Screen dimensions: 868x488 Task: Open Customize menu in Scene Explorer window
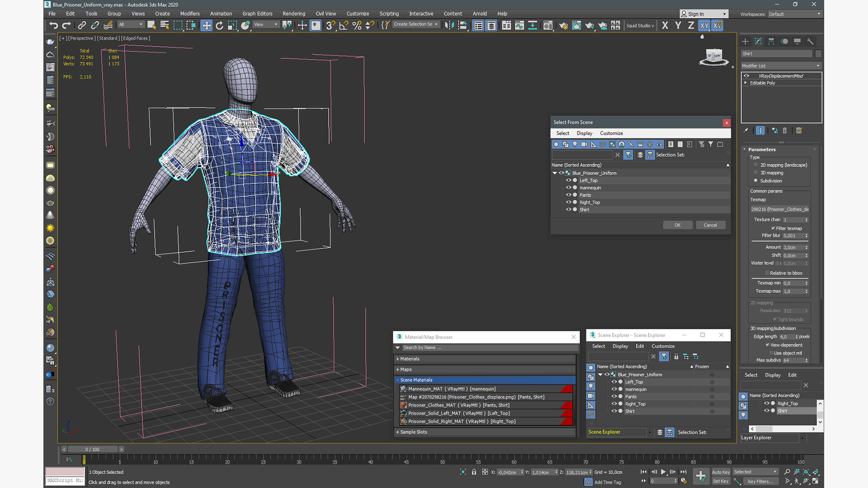click(663, 346)
